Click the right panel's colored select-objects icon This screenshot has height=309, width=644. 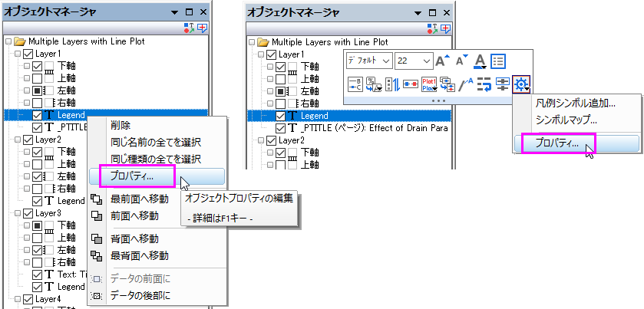[432, 28]
